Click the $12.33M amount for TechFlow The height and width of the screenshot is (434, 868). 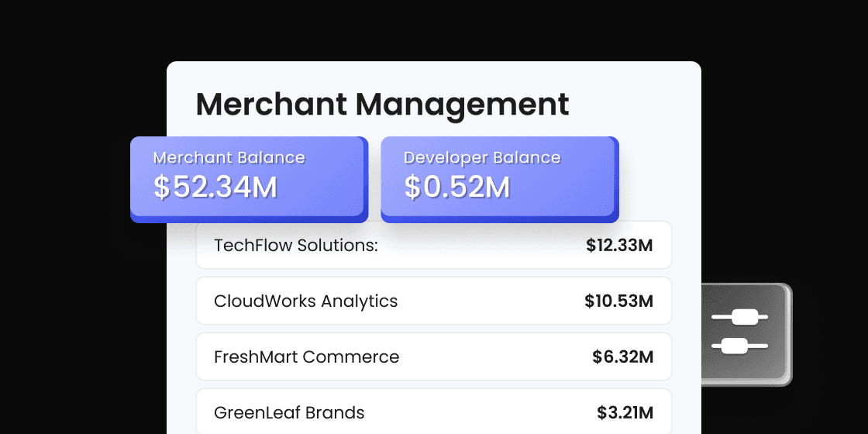pos(619,246)
